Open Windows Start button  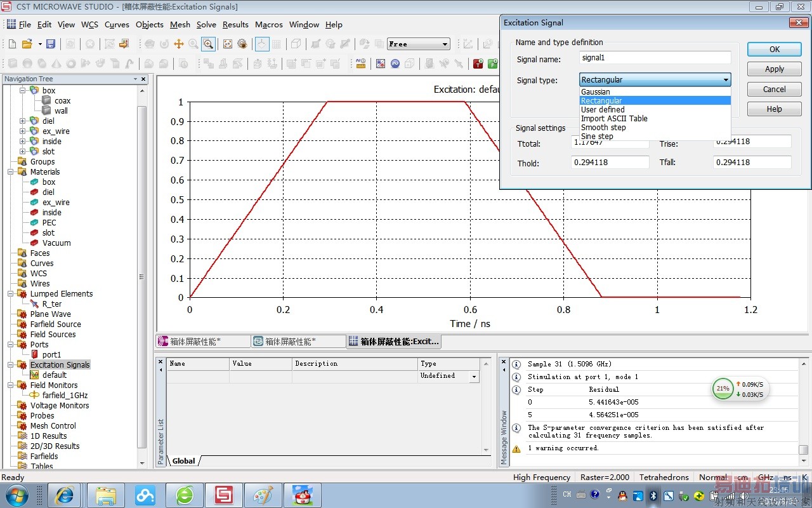17,494
